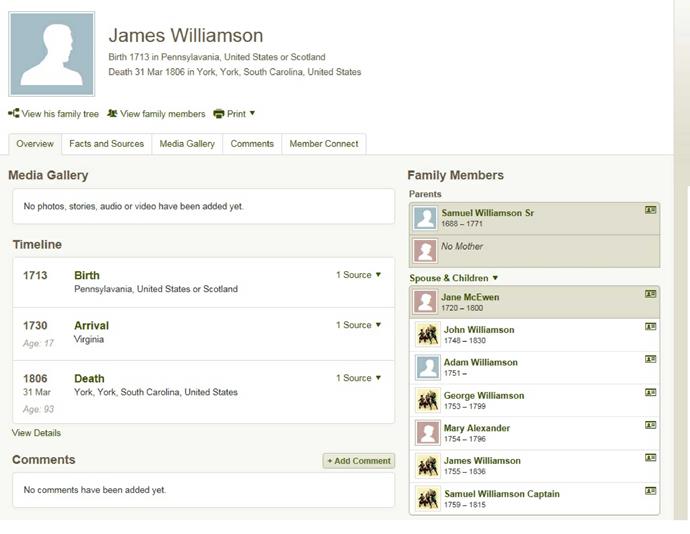Click the people icon beside View family members
690x534 pixels.
pos(112,114)
